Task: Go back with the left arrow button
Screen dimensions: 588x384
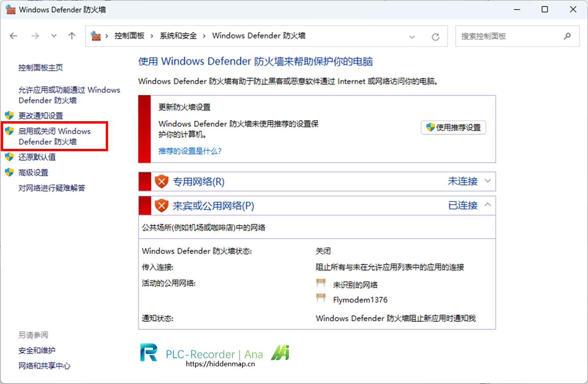Action: pyautogui.click(x=14, y=36)
